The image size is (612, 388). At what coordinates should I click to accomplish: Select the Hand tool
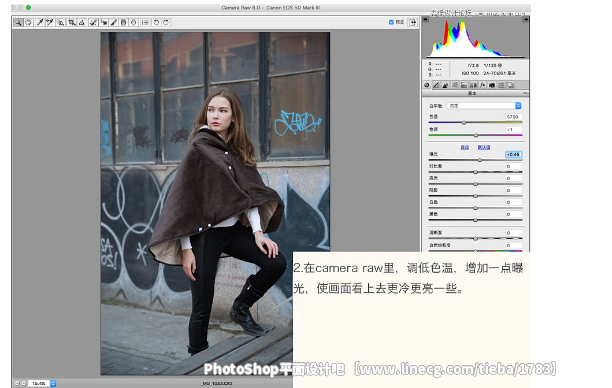point(28,23)
